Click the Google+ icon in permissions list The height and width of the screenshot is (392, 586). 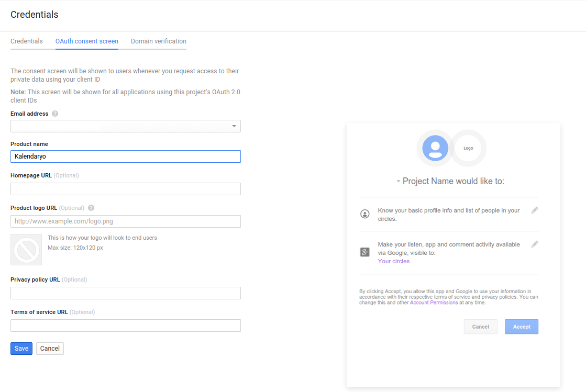[365, 252]
